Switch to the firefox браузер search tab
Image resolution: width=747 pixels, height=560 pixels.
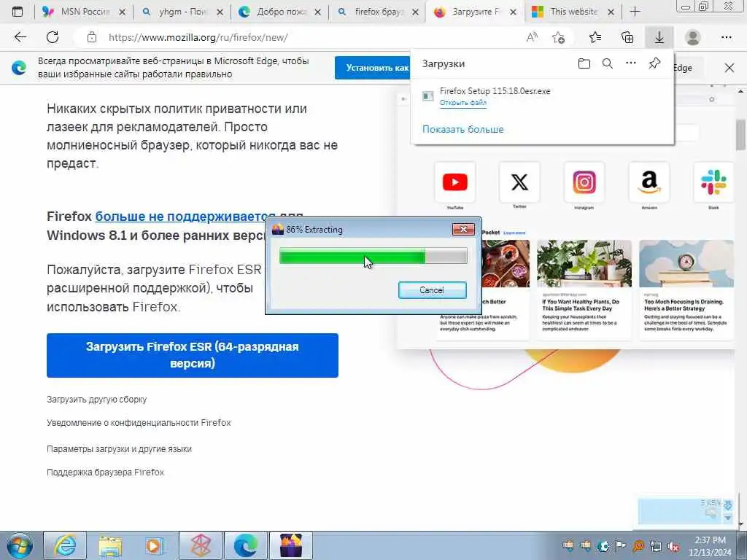pos(379,12)
